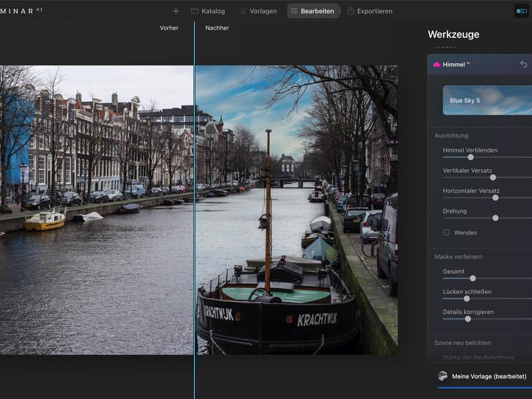The image size is (532, 399).
Task: Click the Gesamt slider handle
Action: tap(473, 278)
